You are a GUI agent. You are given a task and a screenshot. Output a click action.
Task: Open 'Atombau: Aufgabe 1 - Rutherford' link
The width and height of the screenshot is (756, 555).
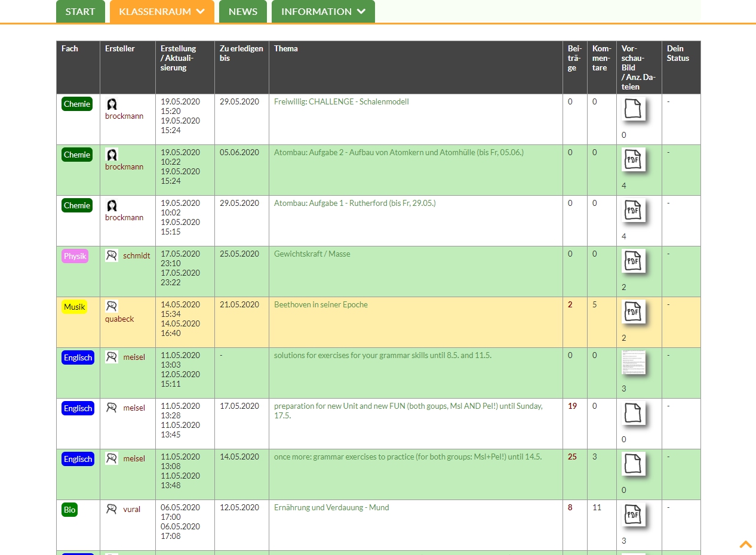pyautogui.click(x=355, y=203)
